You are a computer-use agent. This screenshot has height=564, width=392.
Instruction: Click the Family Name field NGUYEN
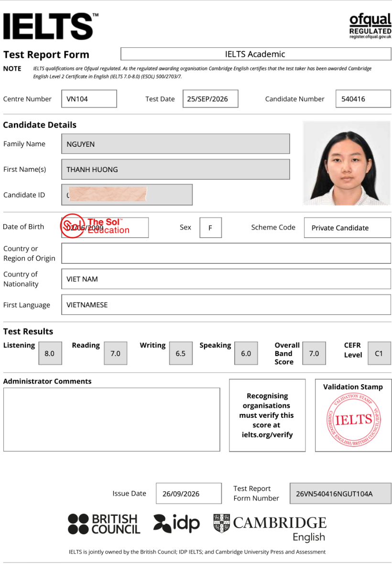(175, 144)
